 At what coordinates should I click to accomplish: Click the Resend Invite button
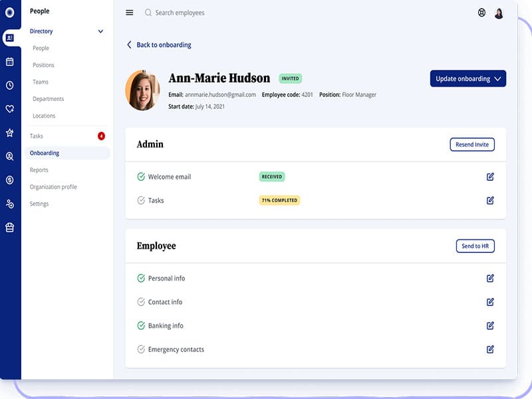click(x=472, y=144)
